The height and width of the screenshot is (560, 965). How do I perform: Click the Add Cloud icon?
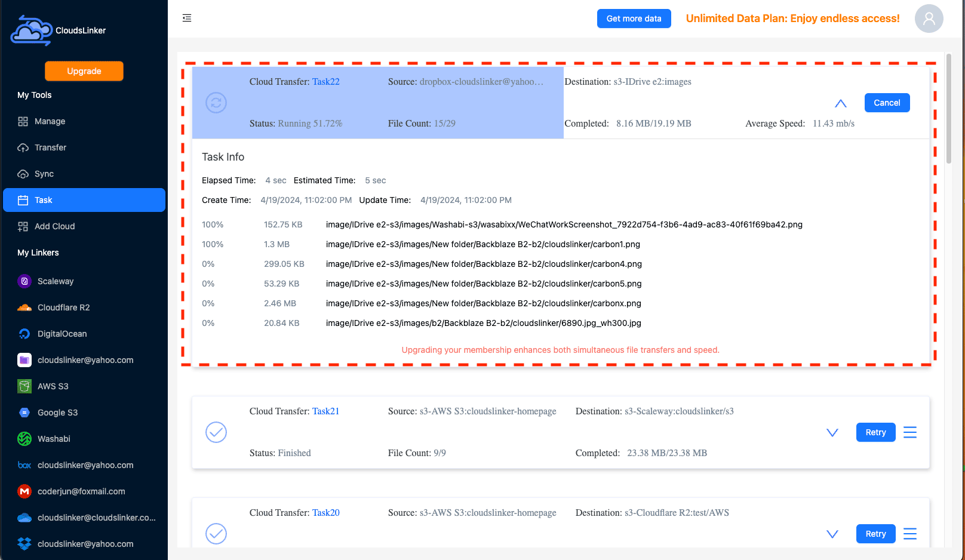tap(23, 226)
